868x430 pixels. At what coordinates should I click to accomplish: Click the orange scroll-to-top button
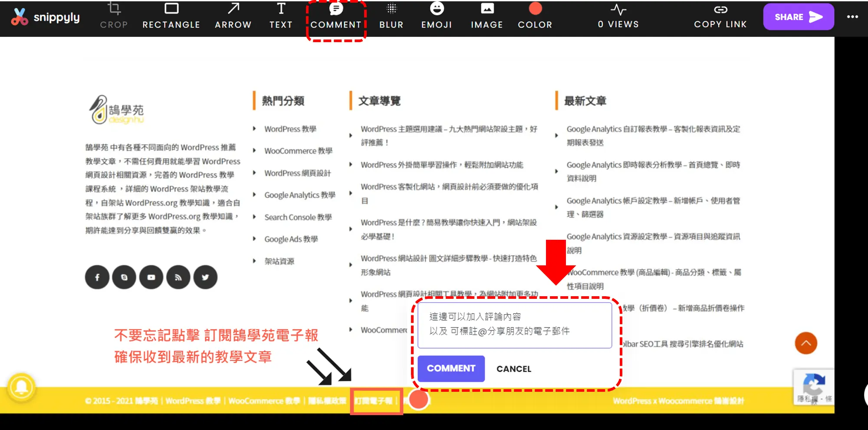click(x=806, y=343)
